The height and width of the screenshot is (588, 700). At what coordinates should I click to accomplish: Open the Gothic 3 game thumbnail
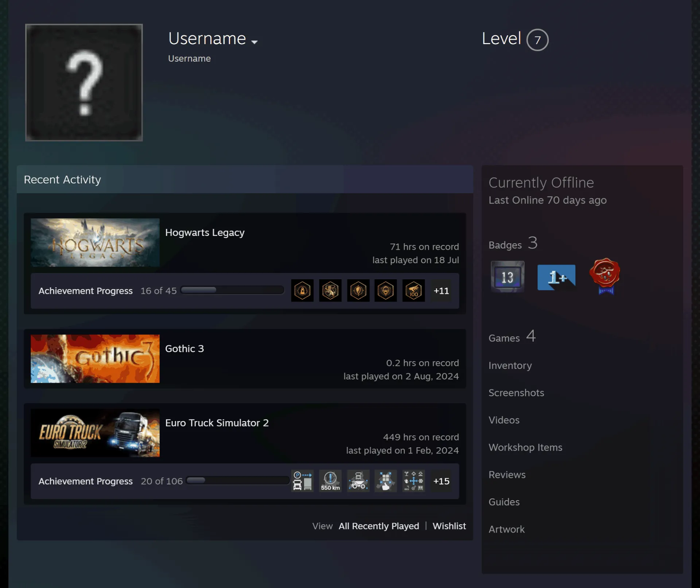coord(95,359)
